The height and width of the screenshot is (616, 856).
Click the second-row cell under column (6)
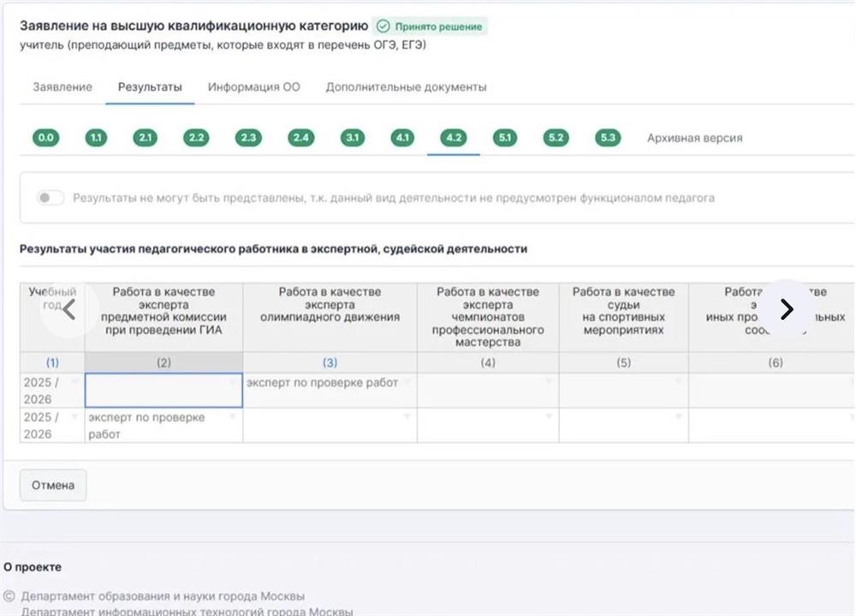[x=772, y=425]
